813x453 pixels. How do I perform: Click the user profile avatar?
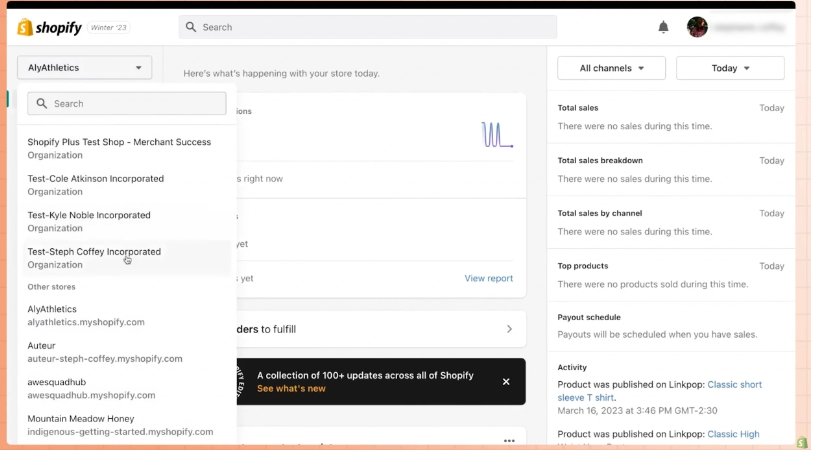697,27
